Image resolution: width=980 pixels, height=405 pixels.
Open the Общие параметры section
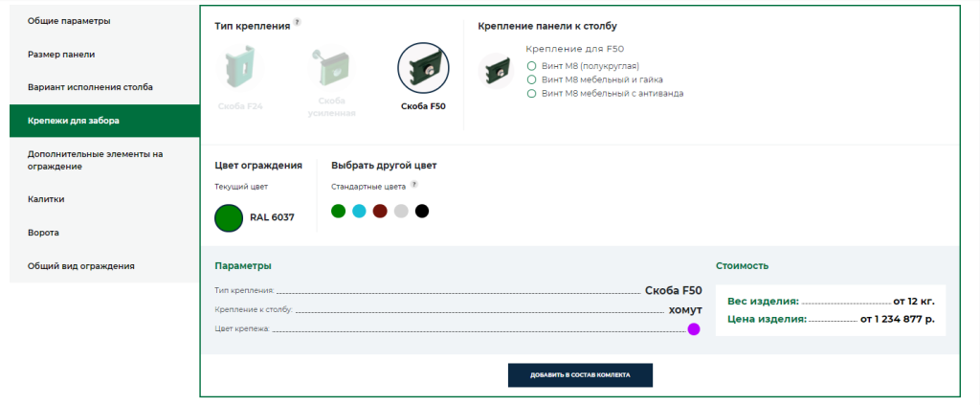coord(69,21)
